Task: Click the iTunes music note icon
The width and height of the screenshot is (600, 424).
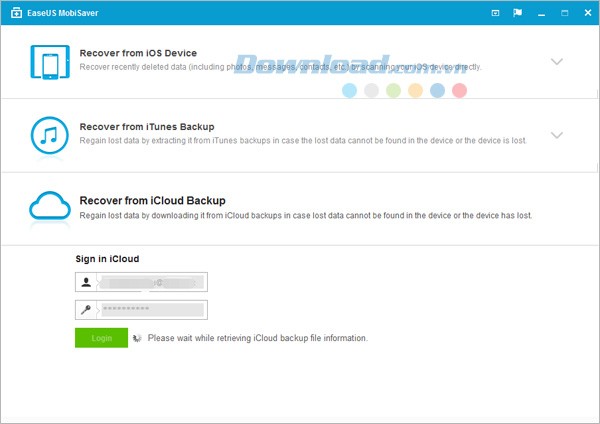Action: 48,135
